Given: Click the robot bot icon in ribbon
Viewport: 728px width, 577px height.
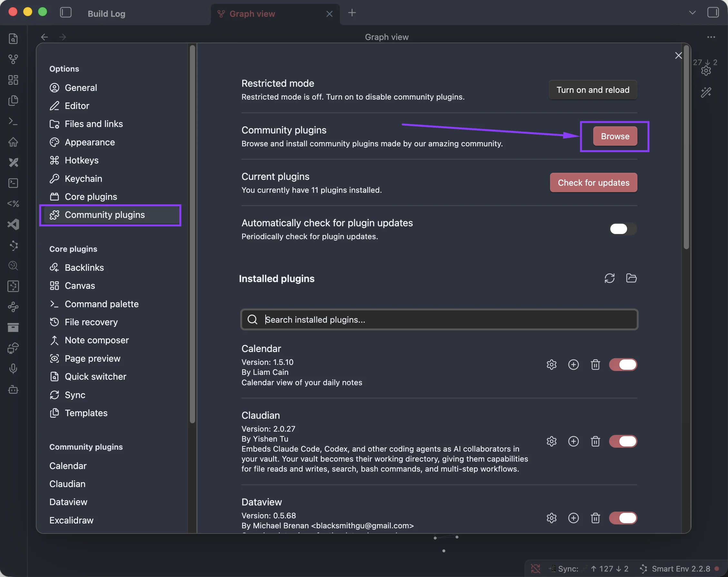Looking at the screenshot, I should (x=13, y=390).
